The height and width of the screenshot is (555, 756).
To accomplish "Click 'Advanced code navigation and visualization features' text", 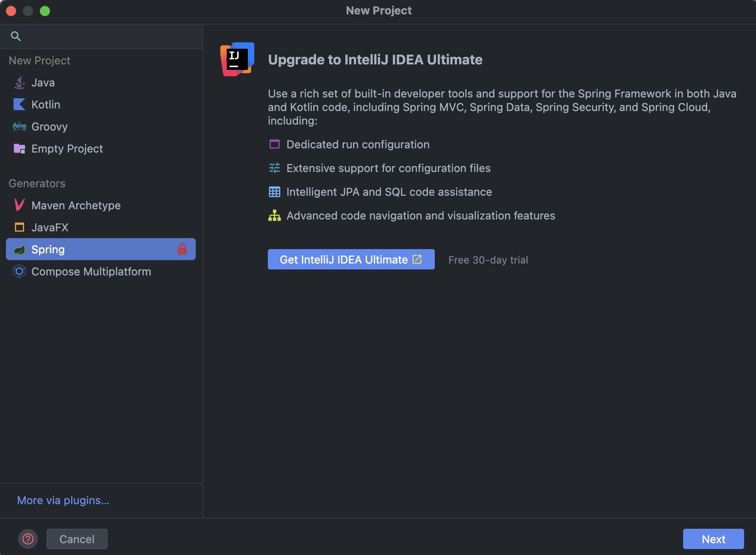I will click(421, 216).
